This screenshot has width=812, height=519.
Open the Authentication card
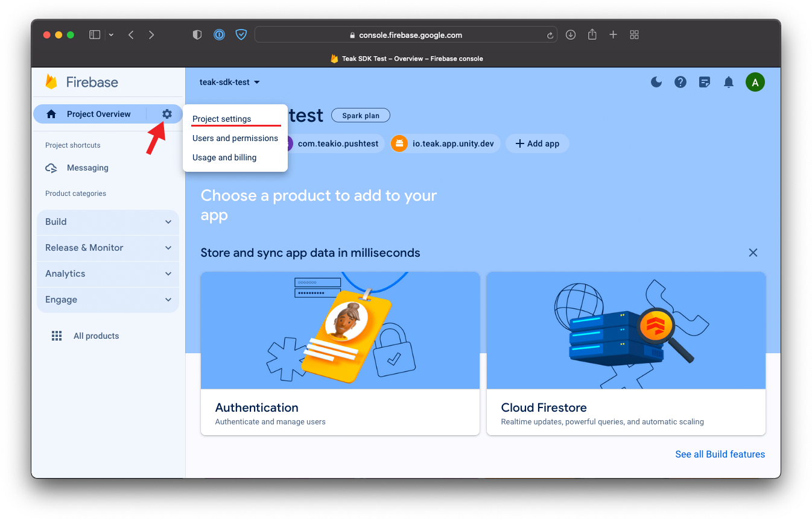(340, 353)
